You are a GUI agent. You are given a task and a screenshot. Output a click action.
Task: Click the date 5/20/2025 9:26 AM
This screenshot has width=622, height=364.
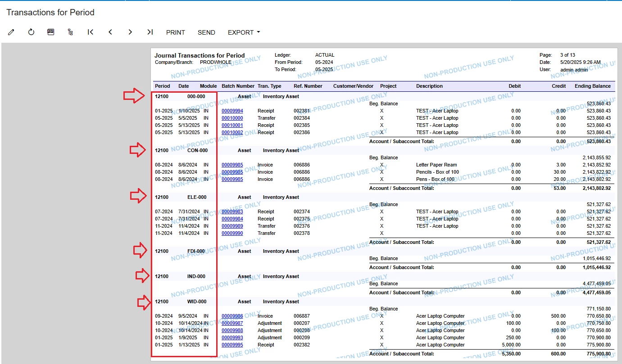pyautogui.click(x=580, y=62)
